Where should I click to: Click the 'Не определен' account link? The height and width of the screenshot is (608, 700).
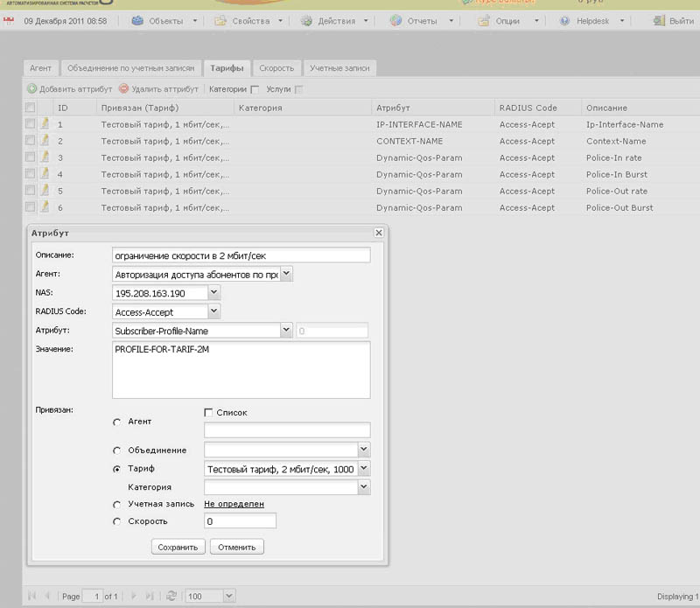pyautogui.click(x=234, y=504)
